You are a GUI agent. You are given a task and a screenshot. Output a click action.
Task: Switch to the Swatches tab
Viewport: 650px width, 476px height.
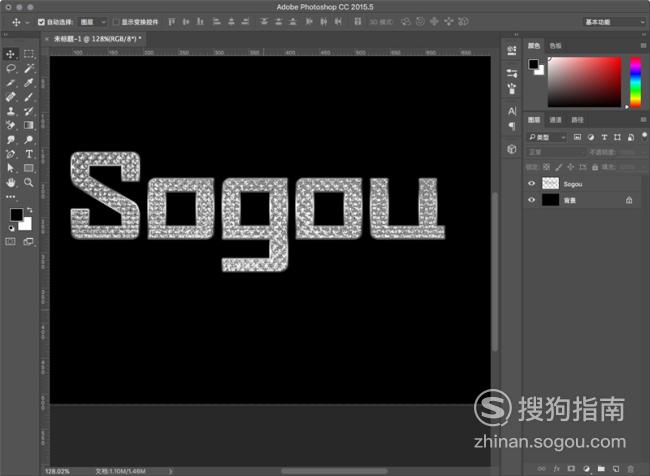tap(555, 46)
